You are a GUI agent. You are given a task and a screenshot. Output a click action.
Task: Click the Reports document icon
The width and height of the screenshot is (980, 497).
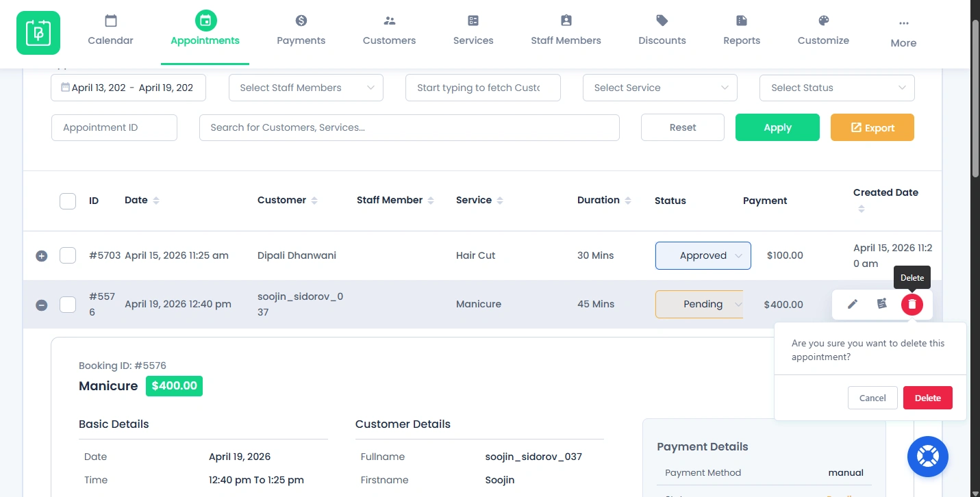[x=742, y=21]
